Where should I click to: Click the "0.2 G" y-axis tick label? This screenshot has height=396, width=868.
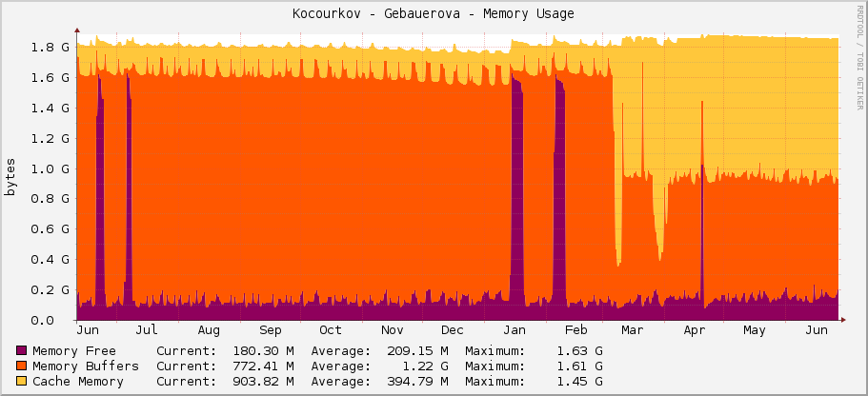pos(50,289)
